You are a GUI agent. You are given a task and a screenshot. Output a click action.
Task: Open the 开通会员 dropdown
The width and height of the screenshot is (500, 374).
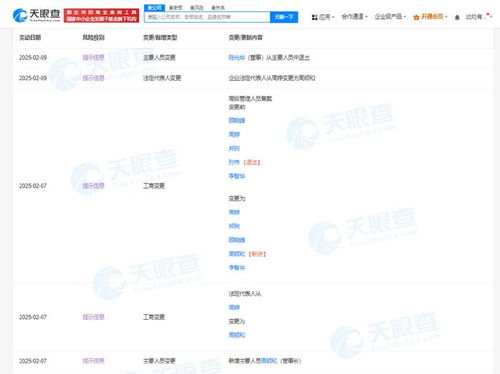click(x=434, y=16)
